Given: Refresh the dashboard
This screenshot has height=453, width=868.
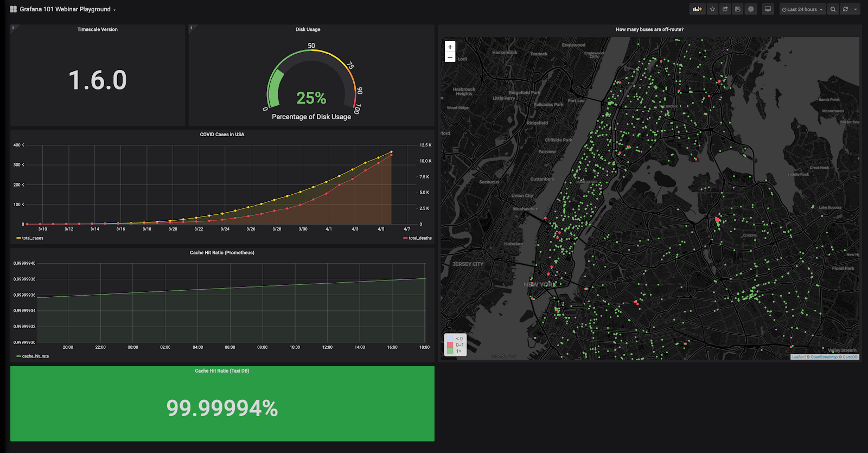Looking at the screenshot, I should 845,9.
